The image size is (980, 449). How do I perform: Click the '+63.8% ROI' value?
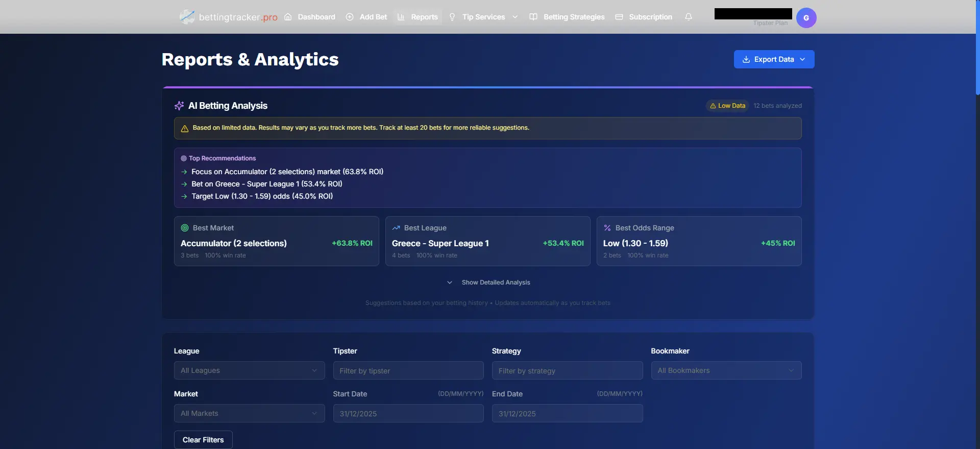[x=352, y=243]
